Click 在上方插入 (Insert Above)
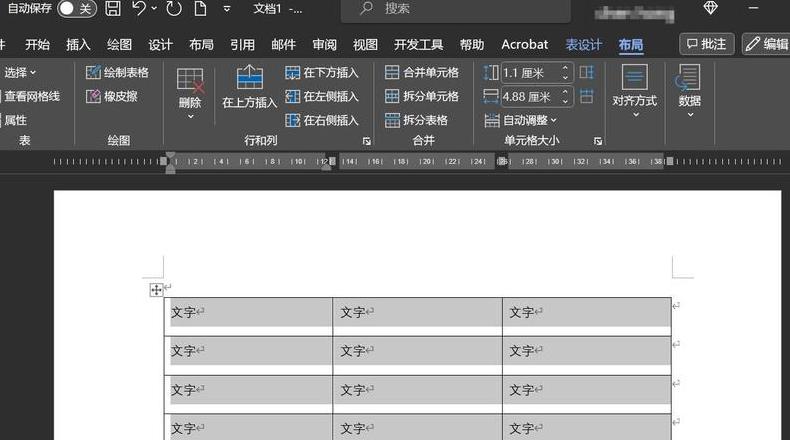790x440 pixels. [249, 87]
